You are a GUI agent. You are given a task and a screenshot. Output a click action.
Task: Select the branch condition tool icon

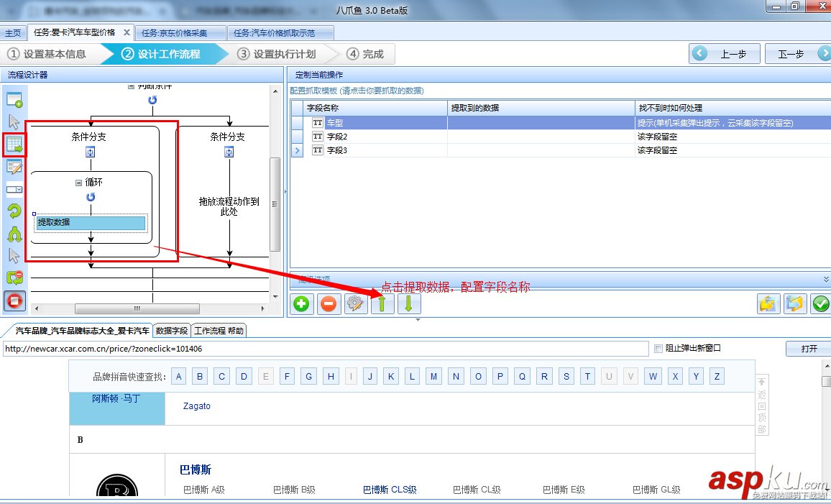pos(14,234)
